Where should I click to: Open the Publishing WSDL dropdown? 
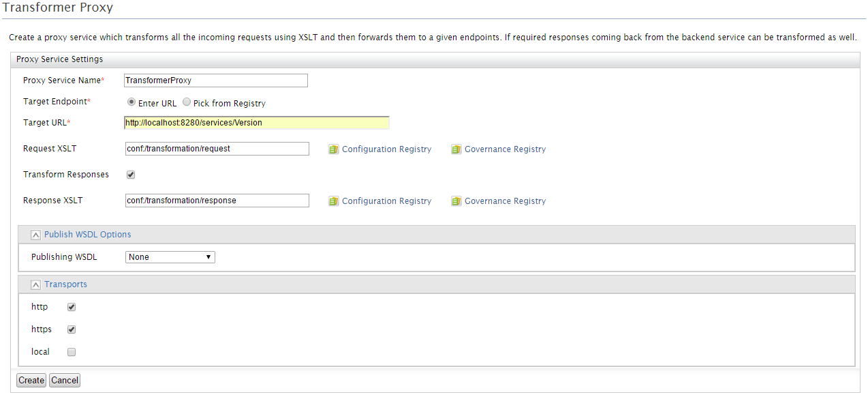tap(170, 257)
